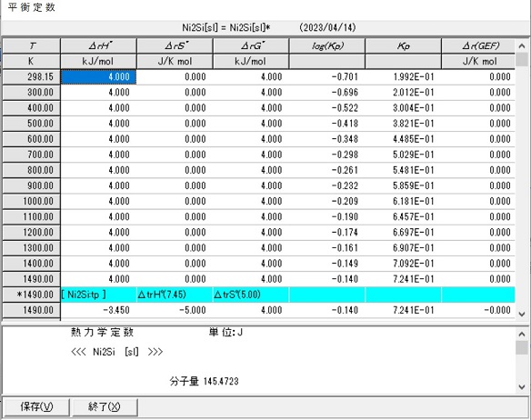This screenshot has height=420, width=531.
Task: Select the 500.00 temperature row header
Action: (x=32, y=124)
